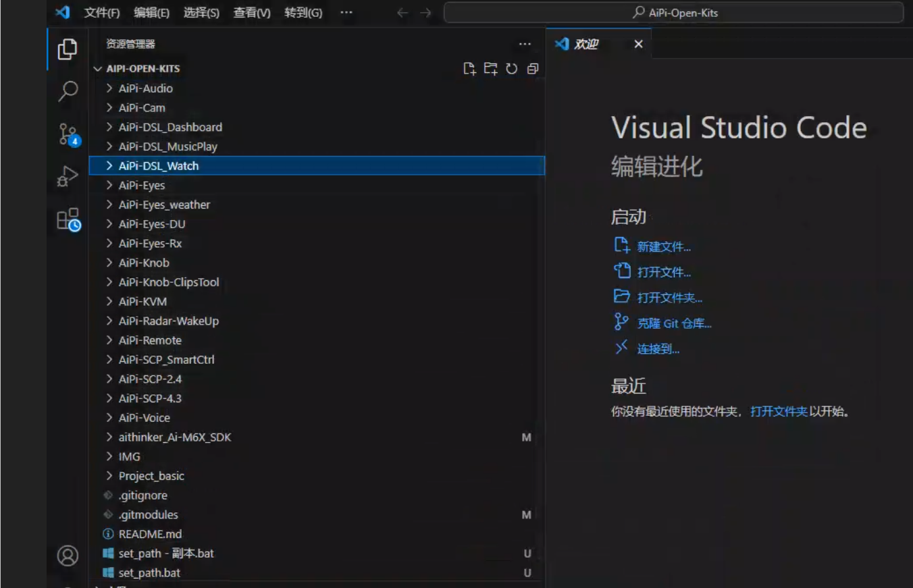Open the Extensions view in activity bar

pos(68,219)
